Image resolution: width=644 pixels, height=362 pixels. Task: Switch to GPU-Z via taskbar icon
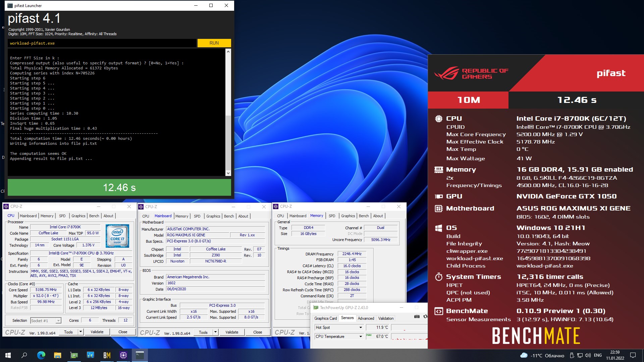[74, 355]
